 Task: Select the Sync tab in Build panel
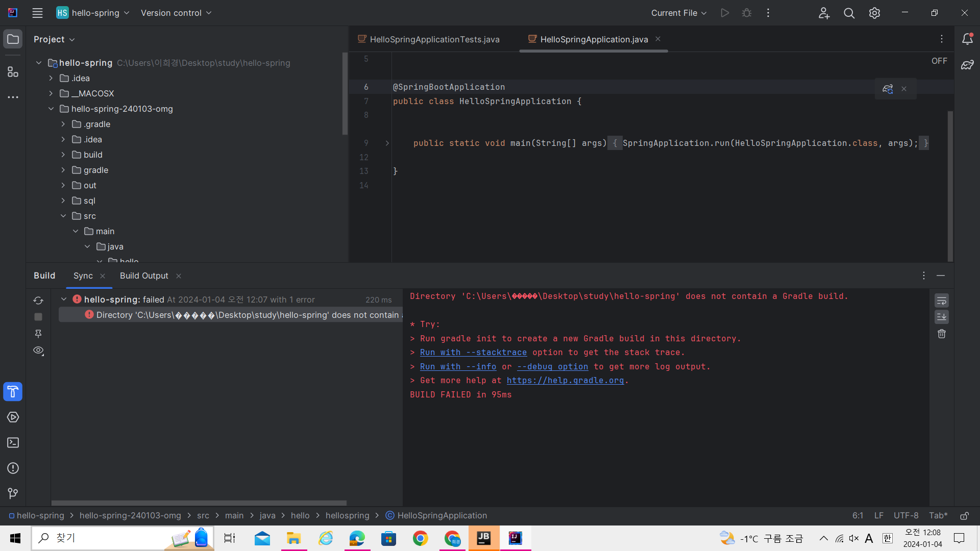tap(83, 275)
